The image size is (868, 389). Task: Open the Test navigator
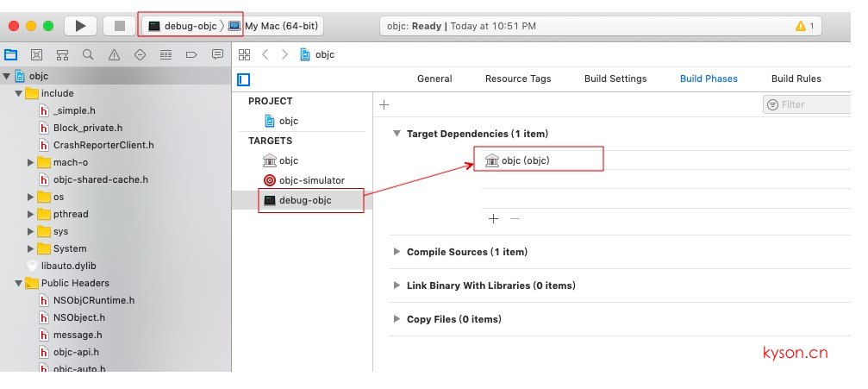pyautogui.click(x=140, y=55)
